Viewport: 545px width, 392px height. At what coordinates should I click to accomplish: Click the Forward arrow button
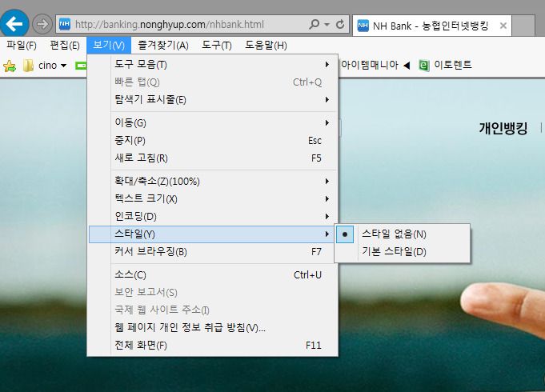[x=42, y=24]
